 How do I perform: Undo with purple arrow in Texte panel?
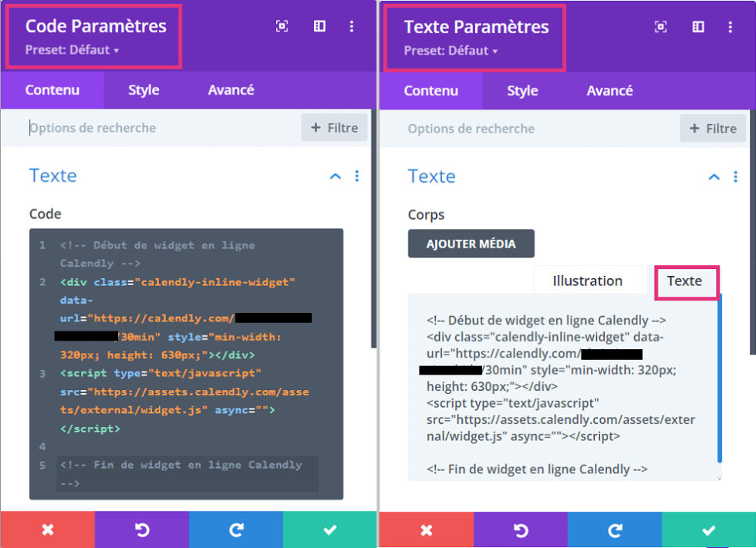pos(520,530)
